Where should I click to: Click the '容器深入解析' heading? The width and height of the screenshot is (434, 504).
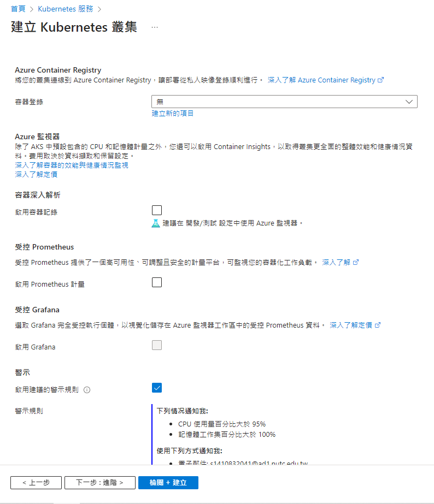click(x=38, y=195)
